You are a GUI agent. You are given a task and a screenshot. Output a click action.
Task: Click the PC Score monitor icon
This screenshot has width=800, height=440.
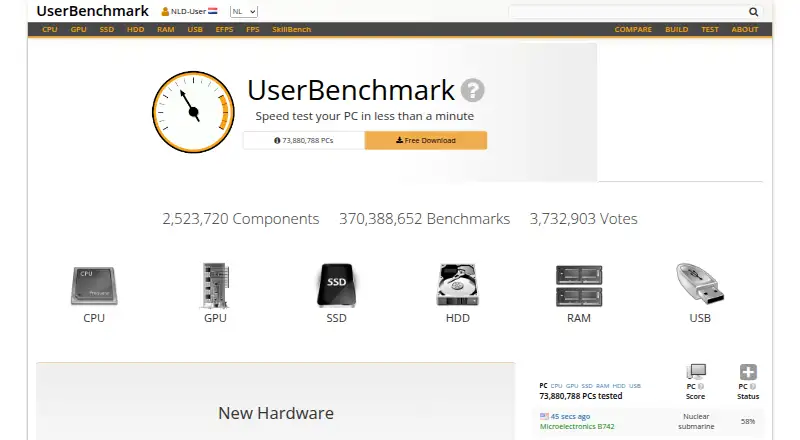pyautogui.click(x=696, y=372)
